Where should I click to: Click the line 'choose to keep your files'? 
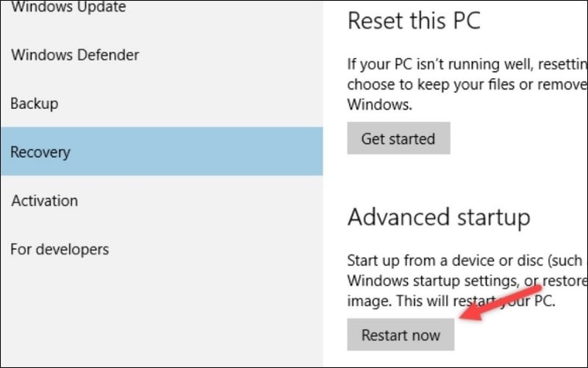tap(467, 84)
